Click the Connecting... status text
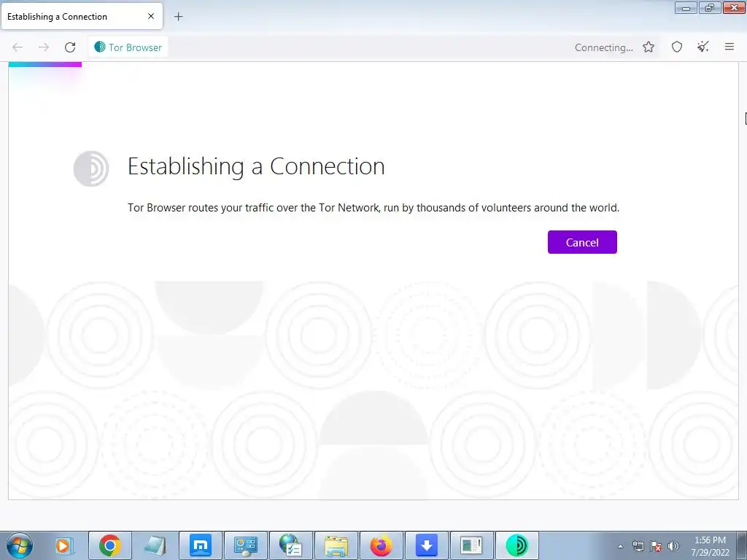Image resolution: width=747 pixels, height=560 pixels. tap(603, 47)
